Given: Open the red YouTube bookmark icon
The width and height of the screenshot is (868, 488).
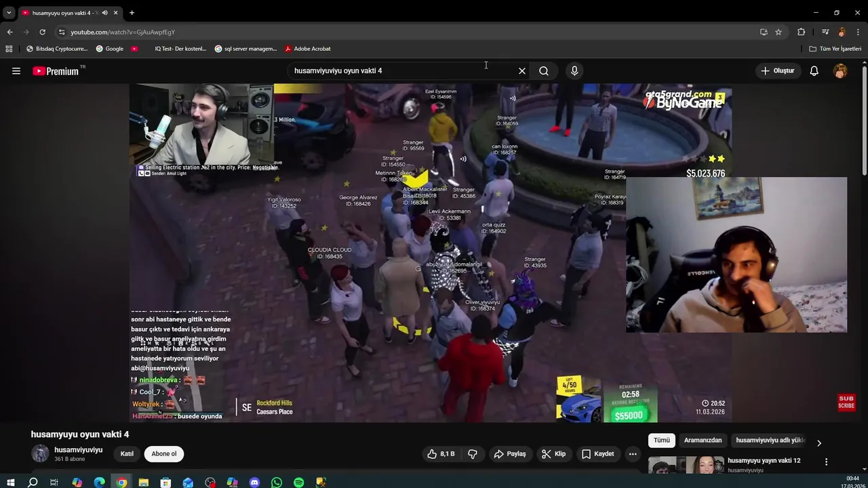Looking at the screenshot, I should coord(134,49).
